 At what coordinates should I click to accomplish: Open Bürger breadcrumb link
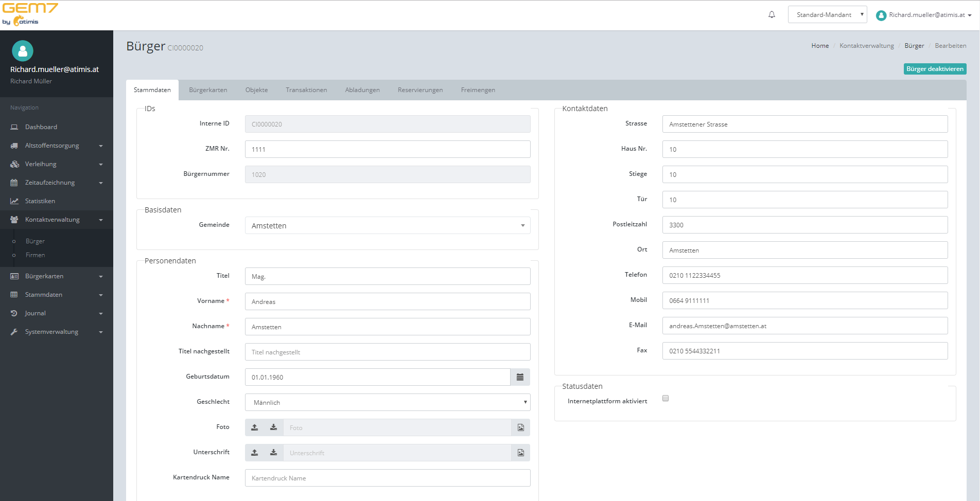[x=914, y=46]
